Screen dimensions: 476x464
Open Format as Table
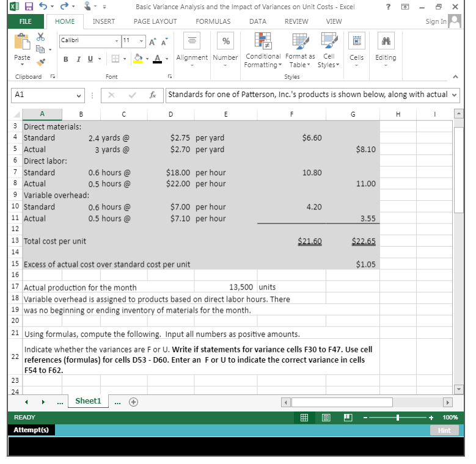[300, 51]
